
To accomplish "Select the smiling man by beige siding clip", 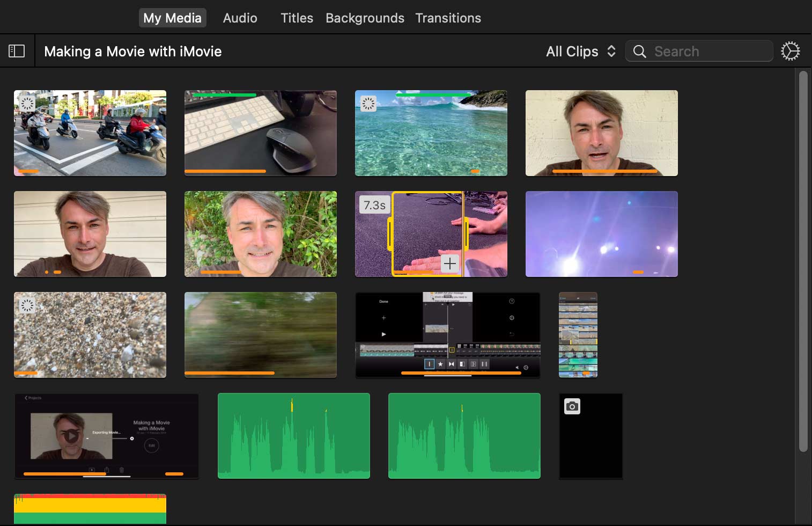I will (x=90, y=234).
